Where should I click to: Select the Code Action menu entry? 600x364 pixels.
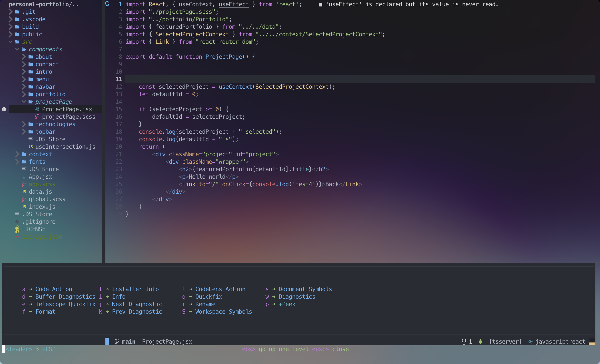point(54,289)
